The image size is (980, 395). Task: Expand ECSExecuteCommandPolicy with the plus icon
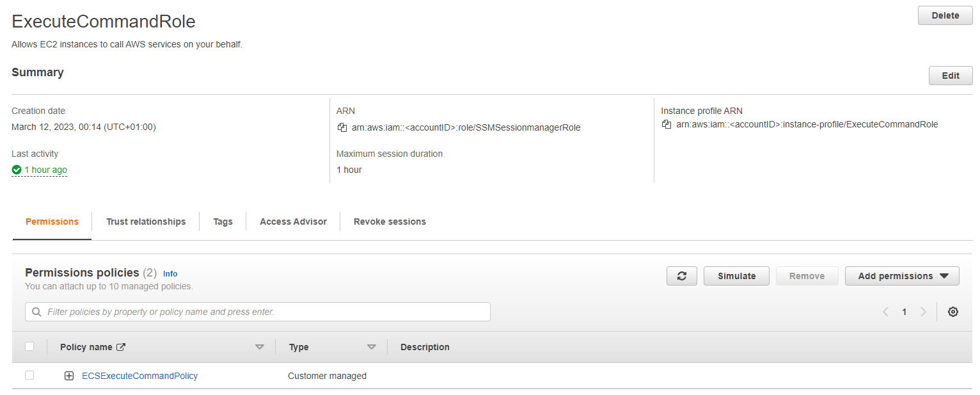click(69, 375)
